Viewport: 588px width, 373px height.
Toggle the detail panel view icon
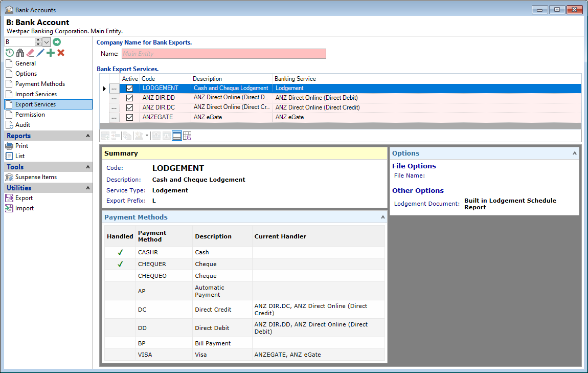(x=177, y=136)
